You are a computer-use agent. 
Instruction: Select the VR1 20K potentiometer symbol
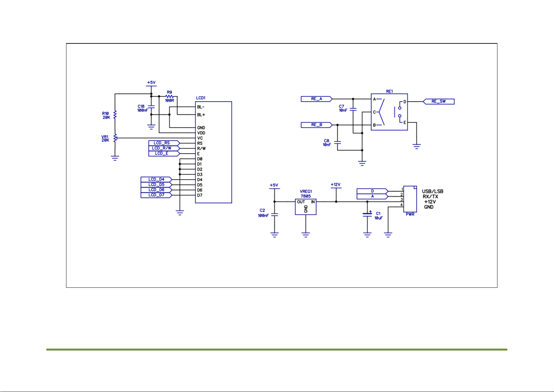(115, 138)
